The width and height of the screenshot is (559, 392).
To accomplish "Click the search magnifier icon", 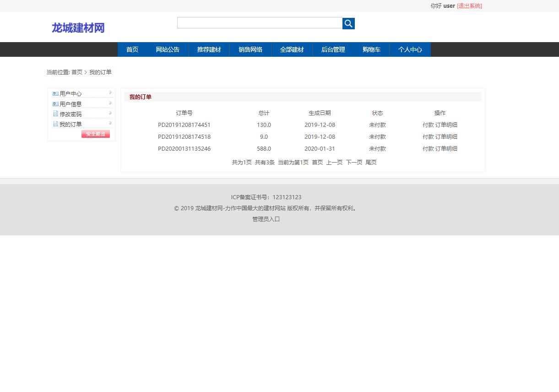I will click(x=348, y=23).
